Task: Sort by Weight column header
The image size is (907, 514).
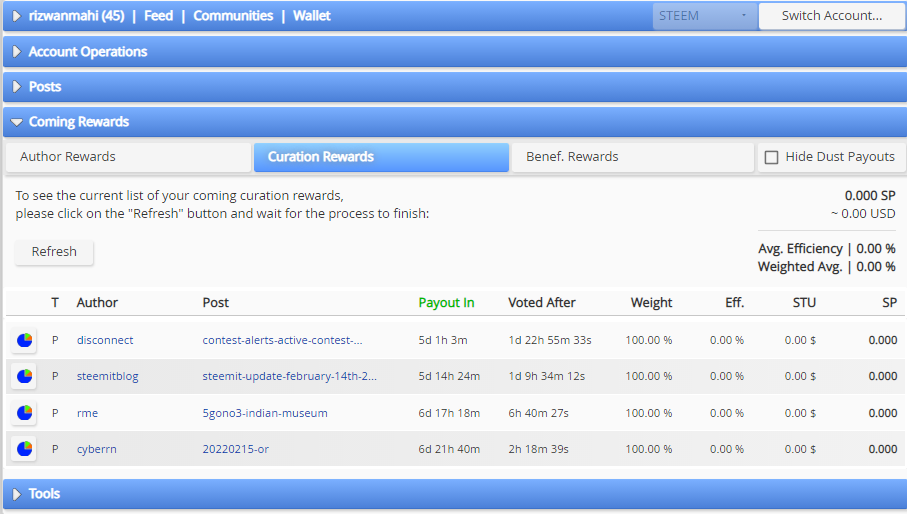Action: tap(651, 302)
